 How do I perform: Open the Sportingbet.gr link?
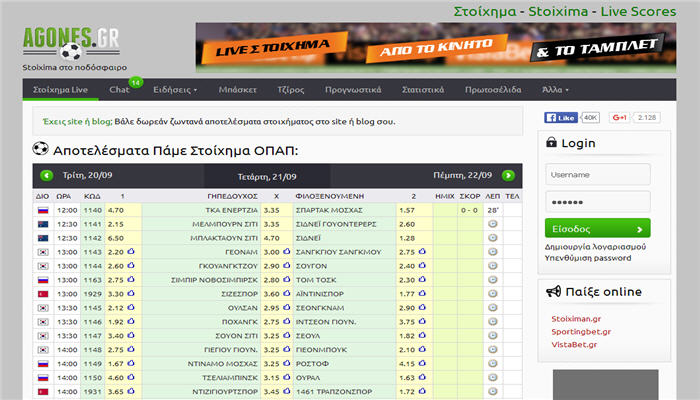[581, 332]
